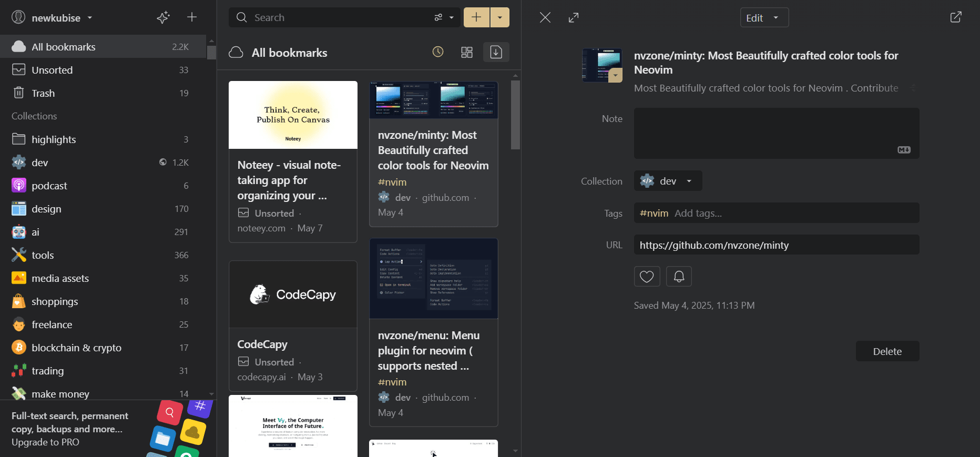
Task: Open the nvzone/minty card thumbnail
Action: click(434, 100)
